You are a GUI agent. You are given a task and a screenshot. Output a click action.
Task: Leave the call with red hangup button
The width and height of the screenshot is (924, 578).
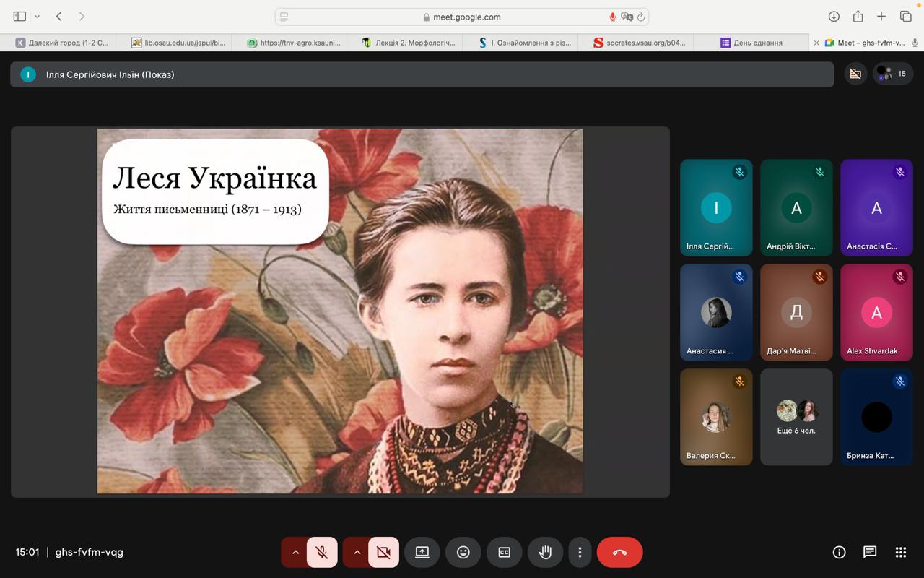(x=619, y=552)
